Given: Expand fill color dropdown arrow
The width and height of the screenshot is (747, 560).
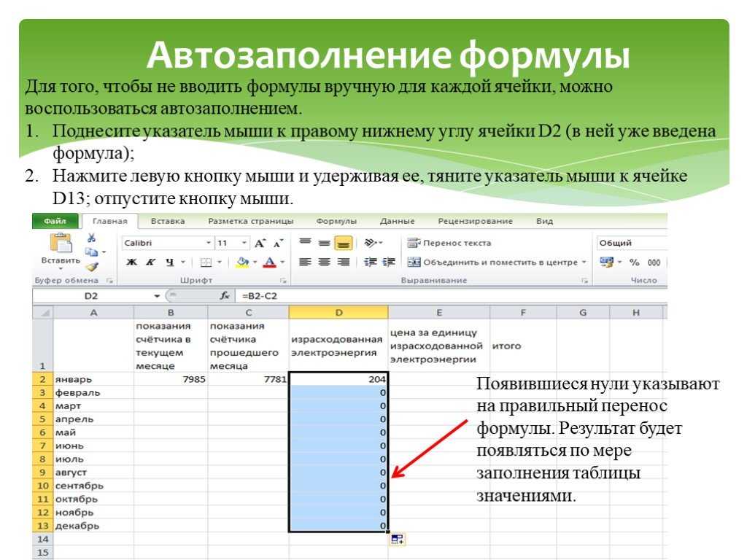Looking at the screenshot, I should (x=255, y=262).
